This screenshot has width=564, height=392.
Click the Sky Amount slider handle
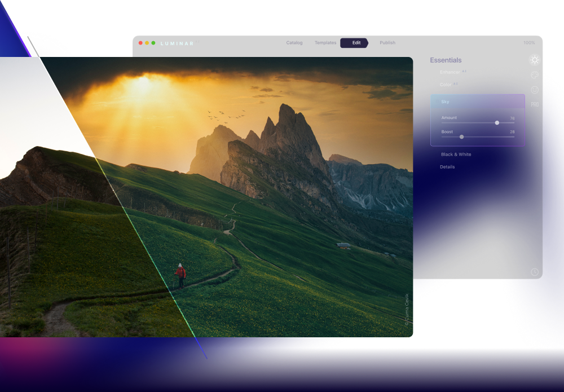point(497,122)
